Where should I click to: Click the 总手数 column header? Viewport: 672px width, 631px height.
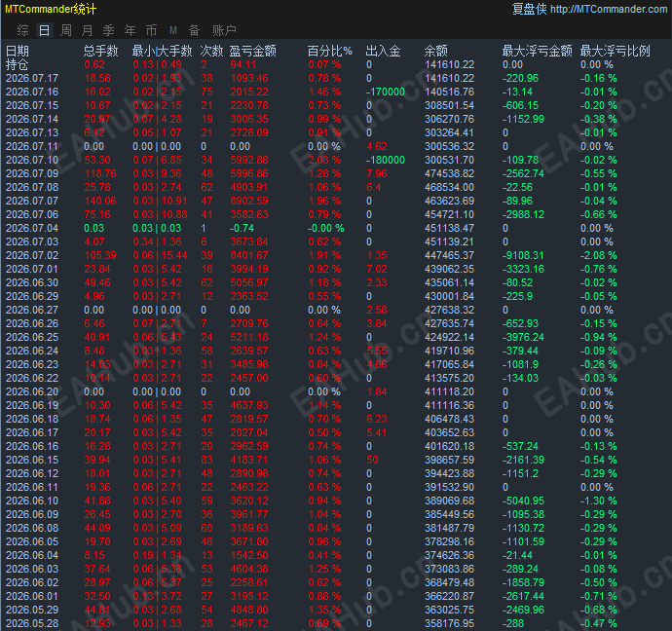click(x=100, y=51)
